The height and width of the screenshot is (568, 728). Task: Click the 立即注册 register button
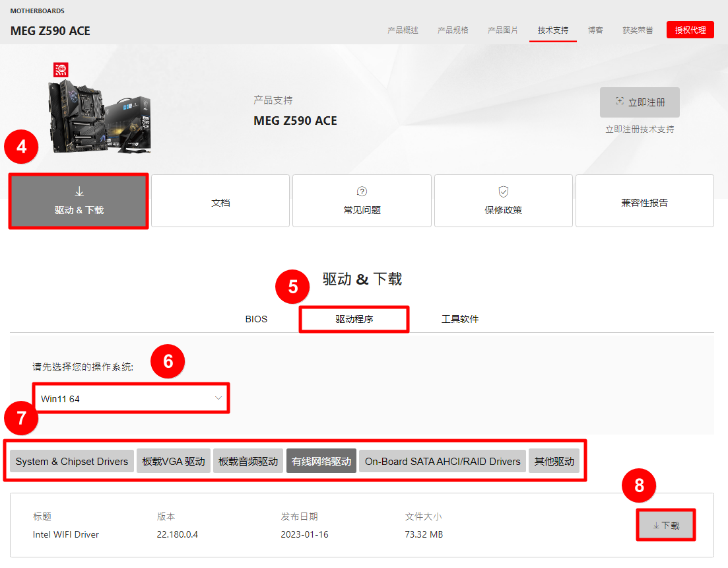click(x=640, y=102)
